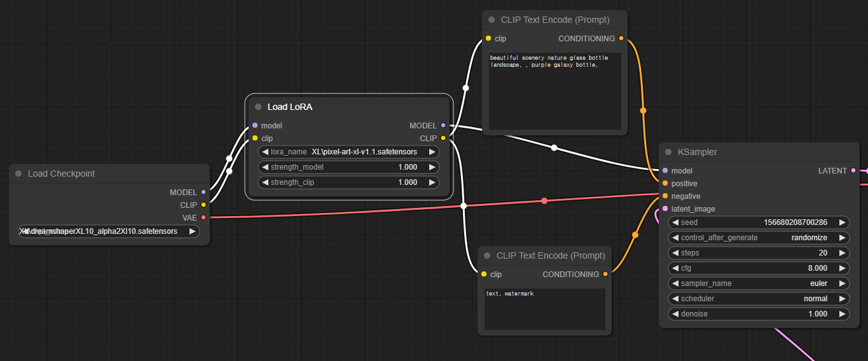Image resolution: width=868 pixels, height=361 pixels.
Task: Pick previous scheduler with its left arrow
Action: [675, 299]
